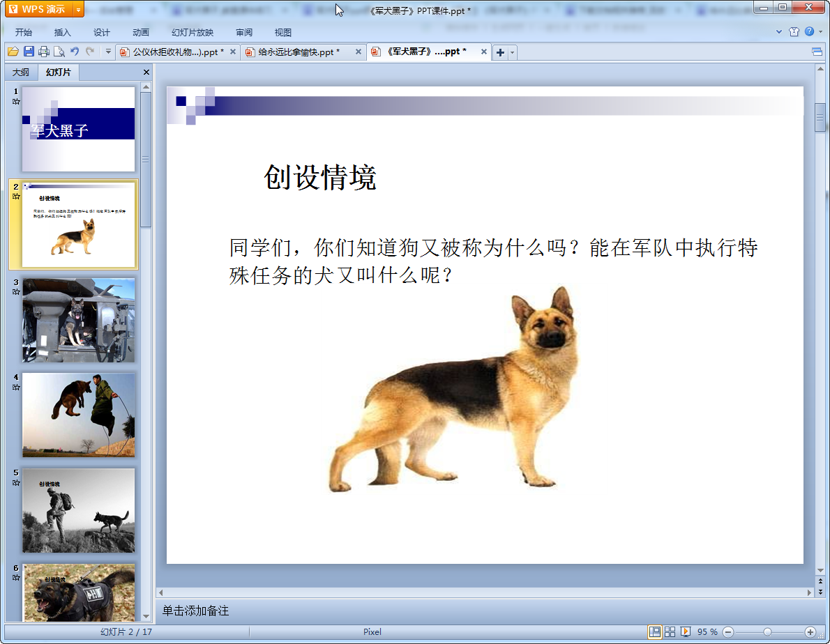Open the 动画 ribbon tab
This screenshot has width=830, height=644.
coord(141,32)
